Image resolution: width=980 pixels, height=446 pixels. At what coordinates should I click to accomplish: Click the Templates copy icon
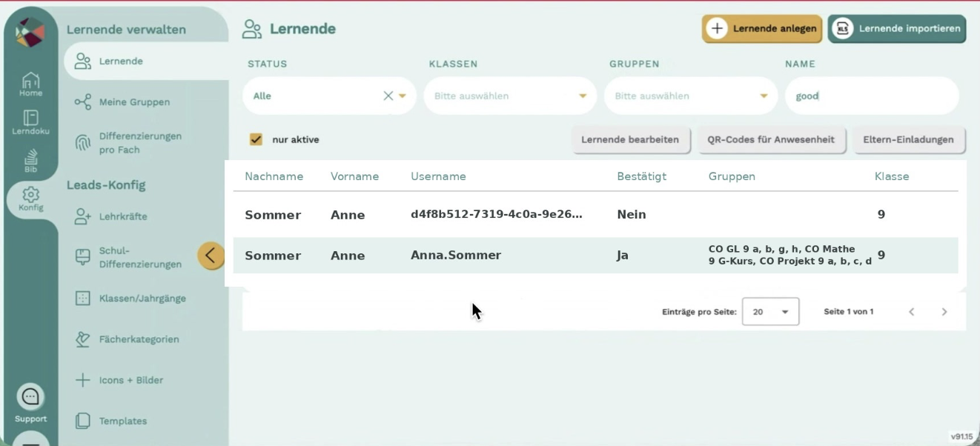tap(83, 421)
